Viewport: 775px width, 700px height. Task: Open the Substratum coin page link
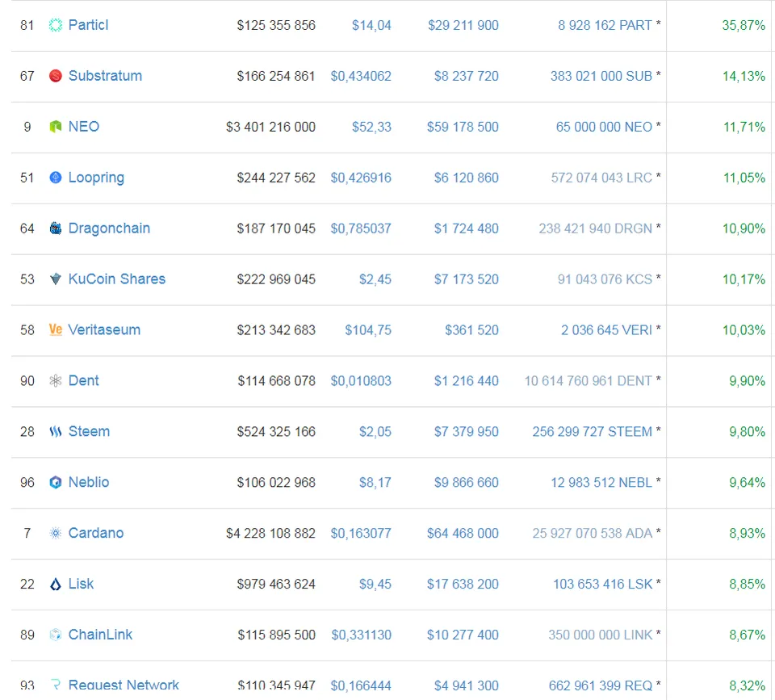[105, 76]
